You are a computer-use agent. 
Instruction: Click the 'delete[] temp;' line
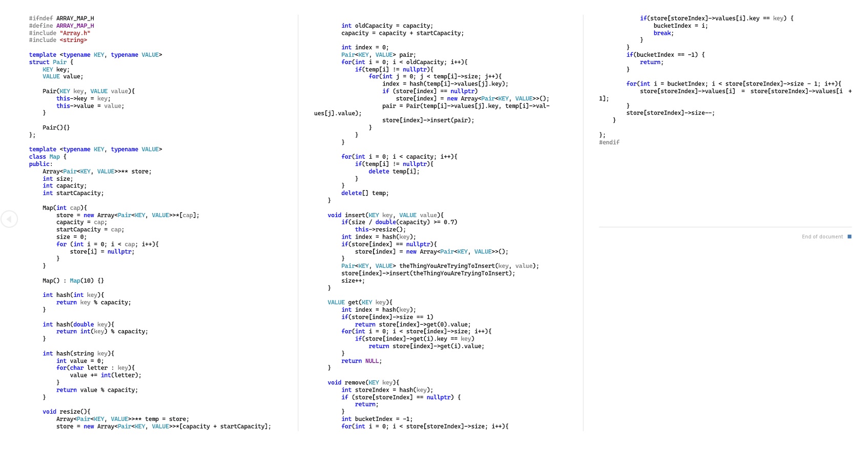(365, 193)
